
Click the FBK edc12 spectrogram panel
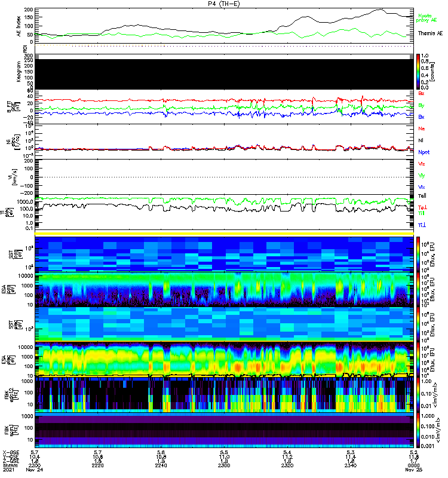(x=225, y=395)
